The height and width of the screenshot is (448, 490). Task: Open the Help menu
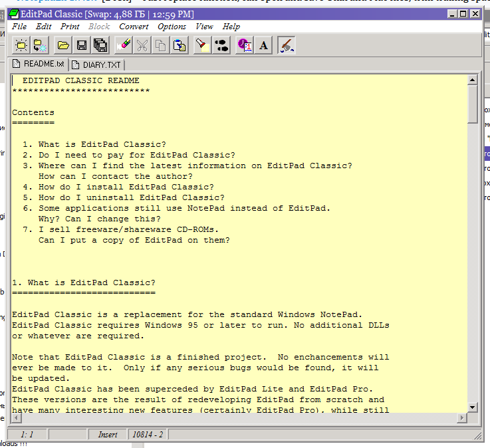(231, 27)
